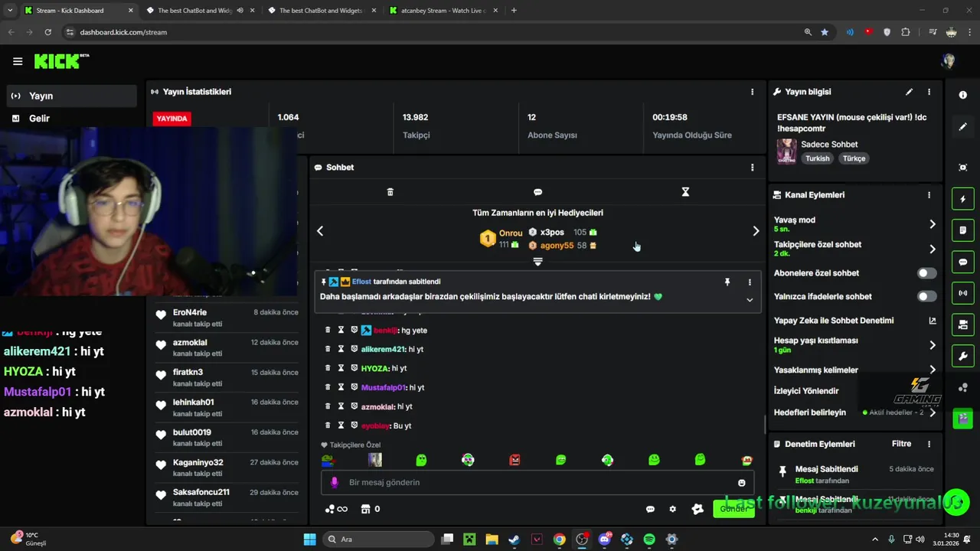
Task: Go to next leaderboard with right arrow
Action: pyautogui.click(x=756, y=231)
